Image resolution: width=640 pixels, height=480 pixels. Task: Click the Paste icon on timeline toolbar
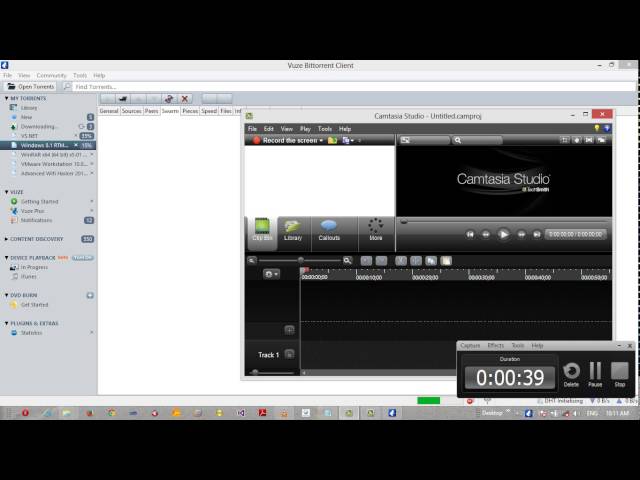[x=446, y=261]
